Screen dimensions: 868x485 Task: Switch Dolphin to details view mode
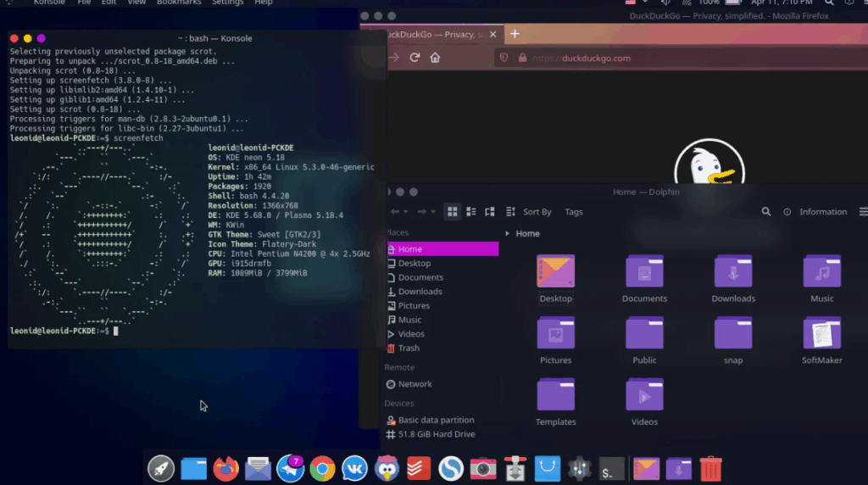coord(489,212)
